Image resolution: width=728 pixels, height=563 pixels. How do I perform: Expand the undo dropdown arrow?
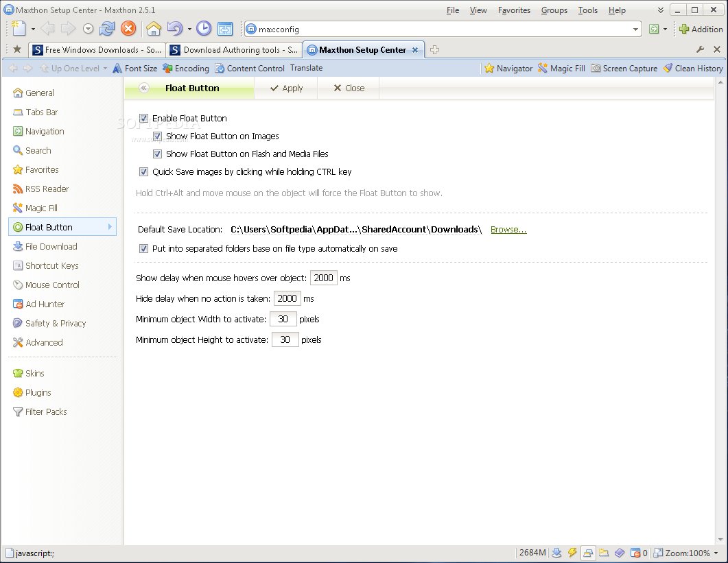(x=189, y=29)
